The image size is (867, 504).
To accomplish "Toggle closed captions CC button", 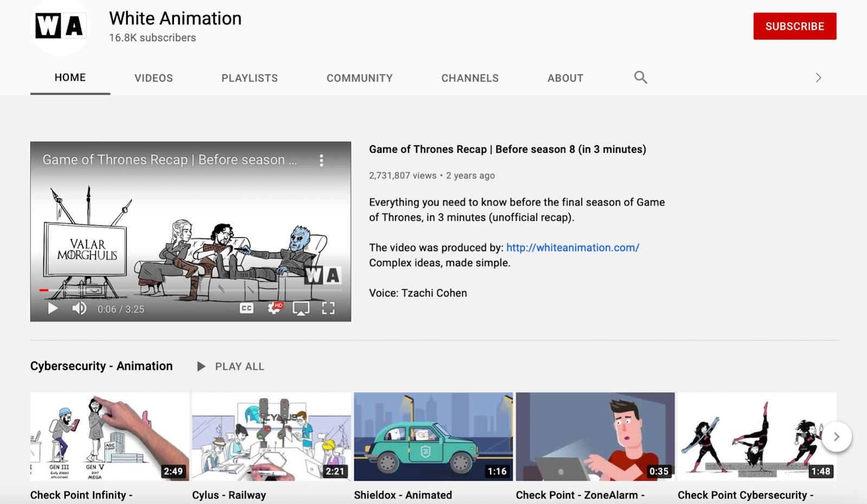I will click(247, 308).
